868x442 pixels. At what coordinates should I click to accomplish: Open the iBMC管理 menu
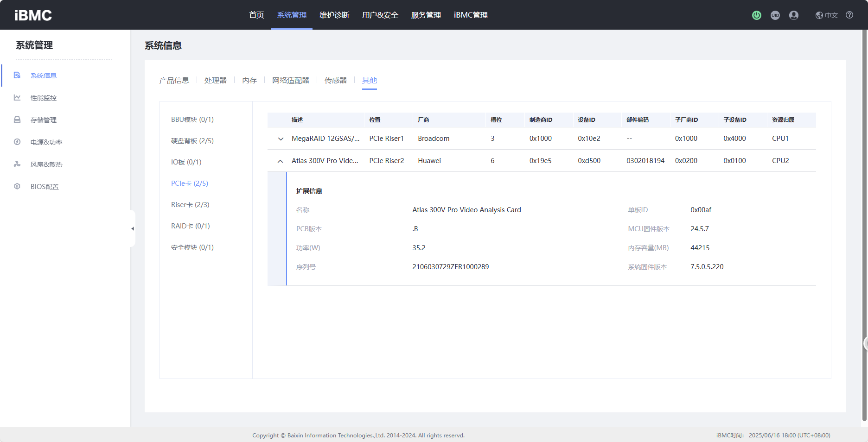click(x=471, y=15)
